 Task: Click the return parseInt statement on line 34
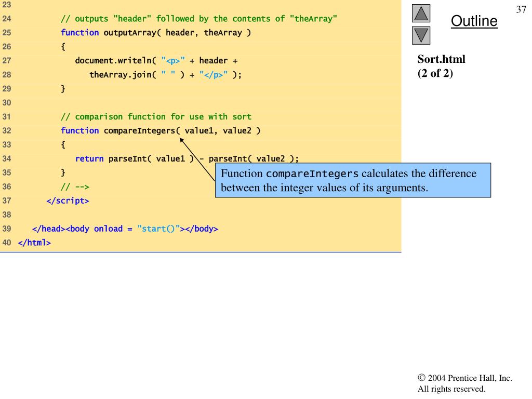pos(187,159)
